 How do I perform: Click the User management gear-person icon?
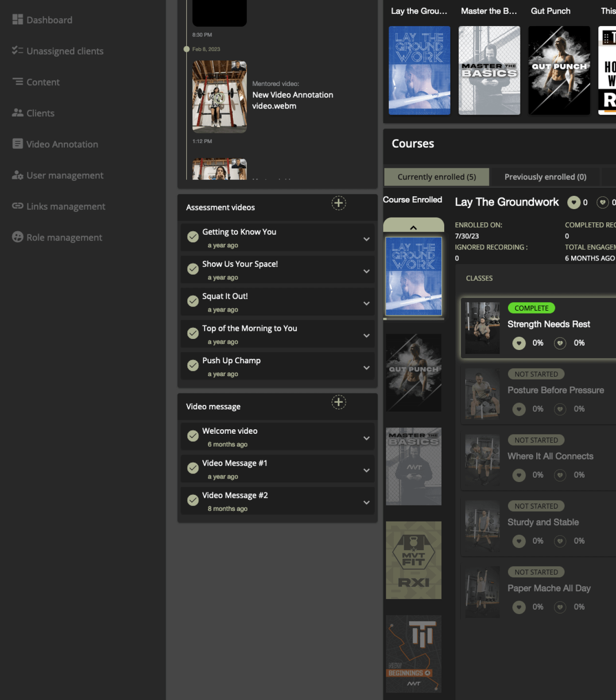(x=18, y=175)
